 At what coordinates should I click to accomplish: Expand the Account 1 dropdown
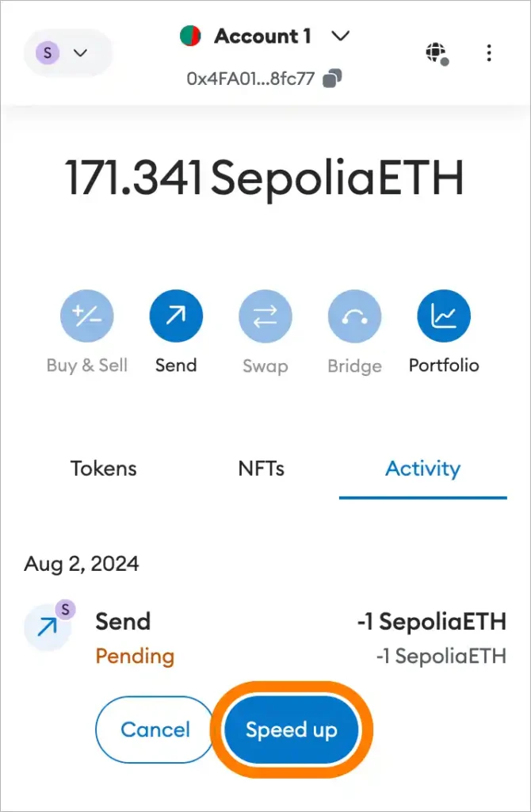pyautogui.click(x=341, y=36)
